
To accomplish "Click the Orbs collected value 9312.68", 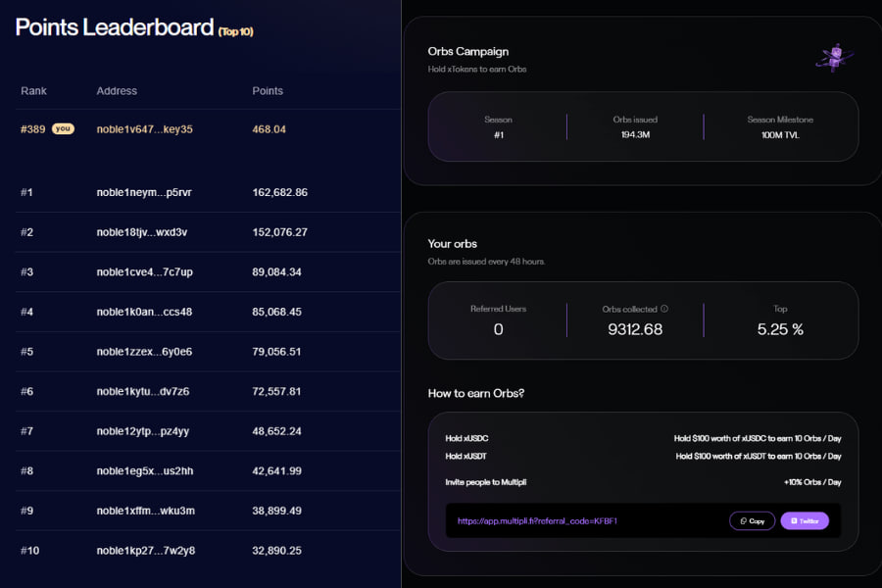I will coord(635,328).
